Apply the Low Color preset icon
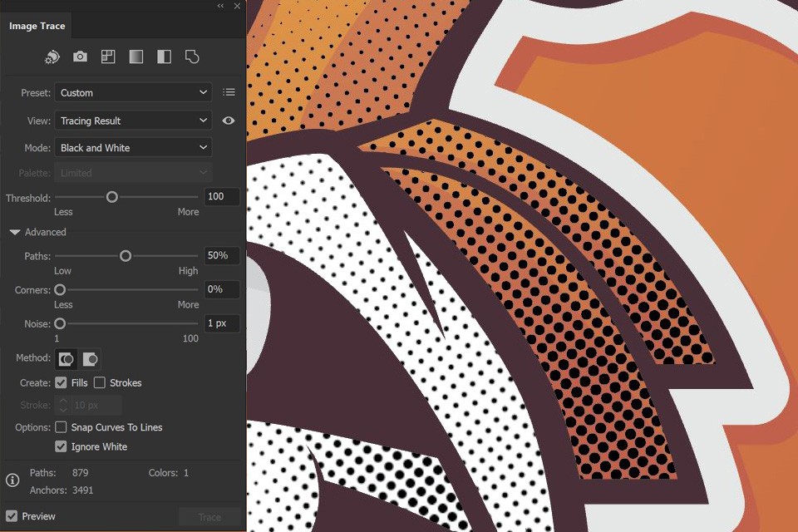This screenshot has height=532, width=798. pos(108,57)
